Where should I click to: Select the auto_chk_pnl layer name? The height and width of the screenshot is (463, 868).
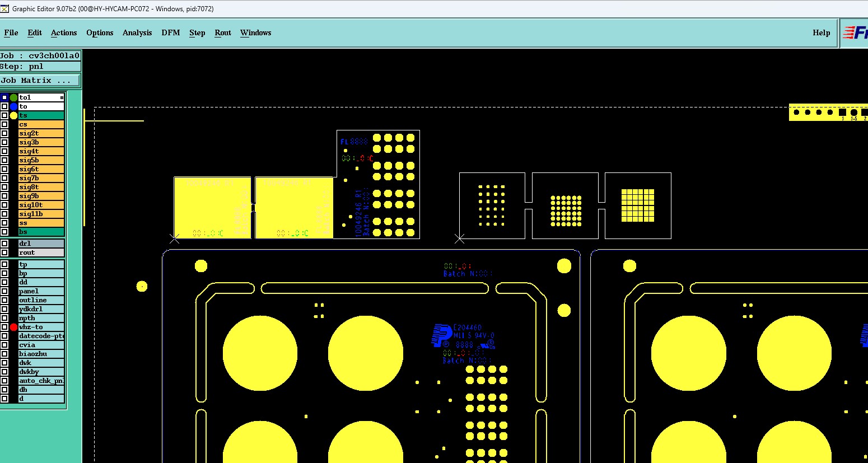click(41, 381)
